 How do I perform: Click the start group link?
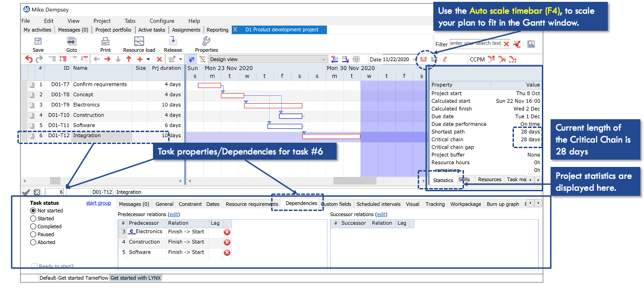tap(98, 203)
